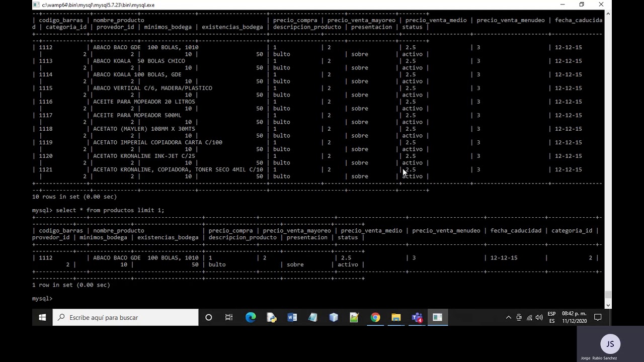Open the volume speaker tray icon

click(x=539, y=317)
